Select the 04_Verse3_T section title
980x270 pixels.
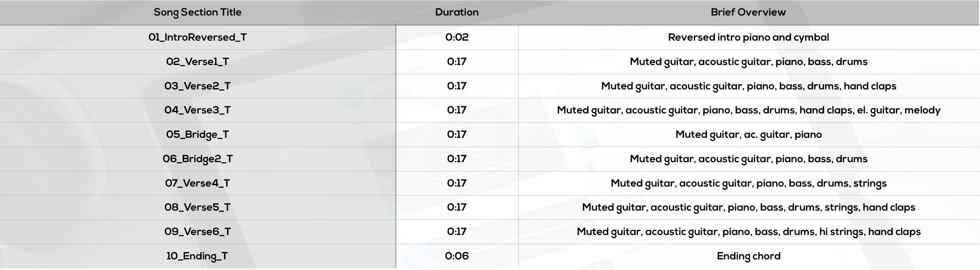pos(197,110)
